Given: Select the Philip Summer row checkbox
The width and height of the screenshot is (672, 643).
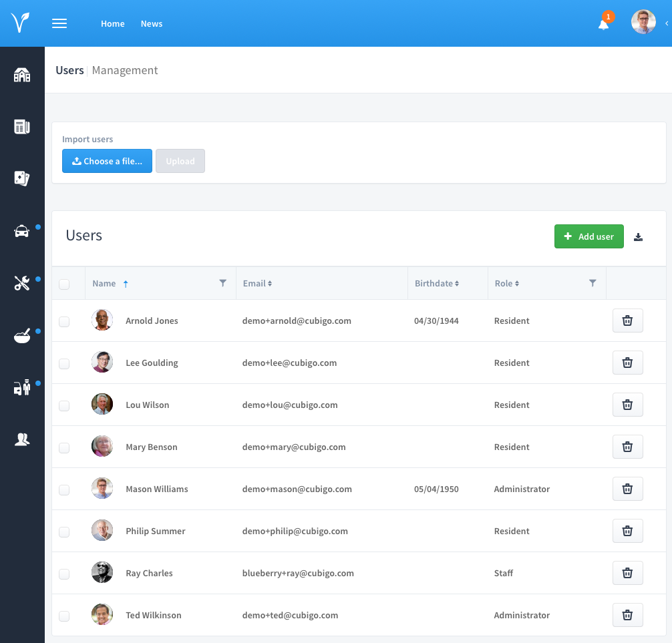Looking at the screenshot, I should (x=64, y=531).
